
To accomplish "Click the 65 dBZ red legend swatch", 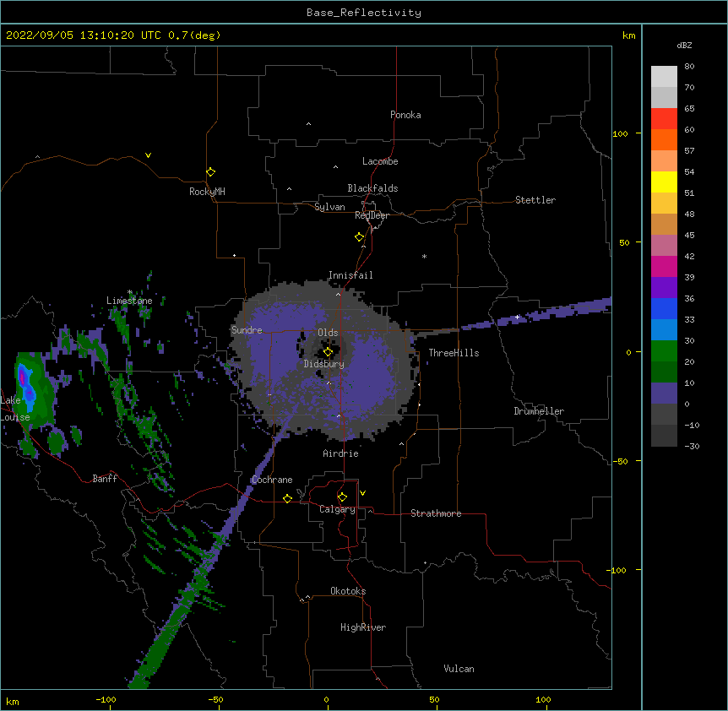I will (664, 119).
